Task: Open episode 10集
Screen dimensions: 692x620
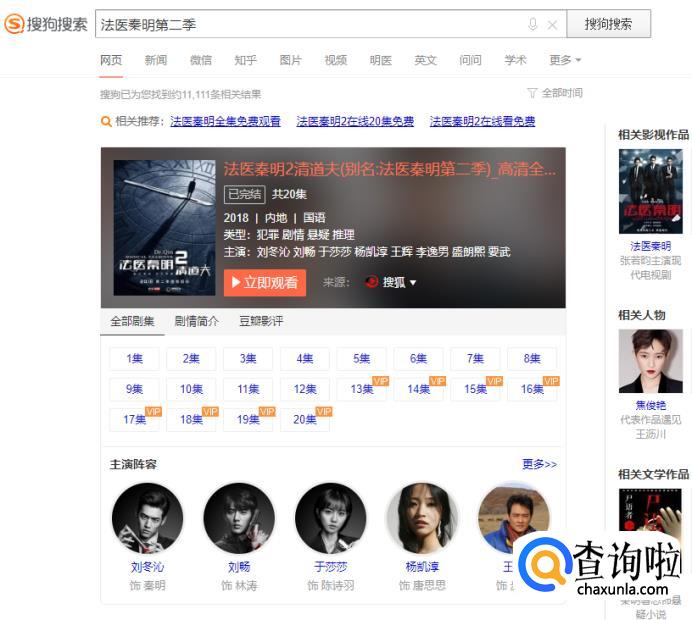Action: (191, 389)
